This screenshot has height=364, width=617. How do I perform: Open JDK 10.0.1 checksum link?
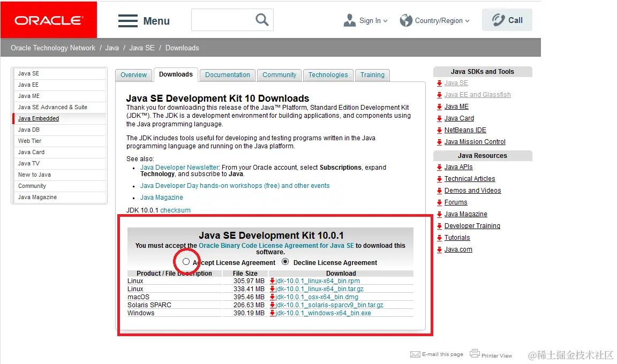(x=175, y=210)
